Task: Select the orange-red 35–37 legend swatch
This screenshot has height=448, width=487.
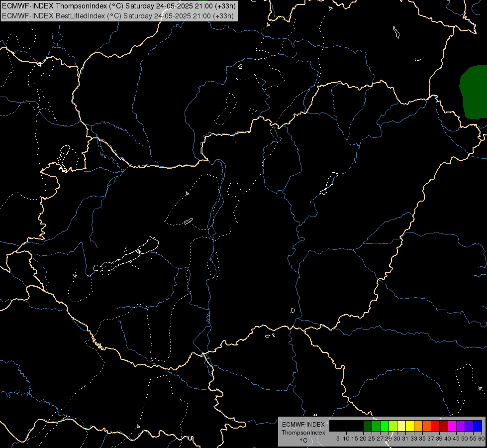Action: [427, 426]
